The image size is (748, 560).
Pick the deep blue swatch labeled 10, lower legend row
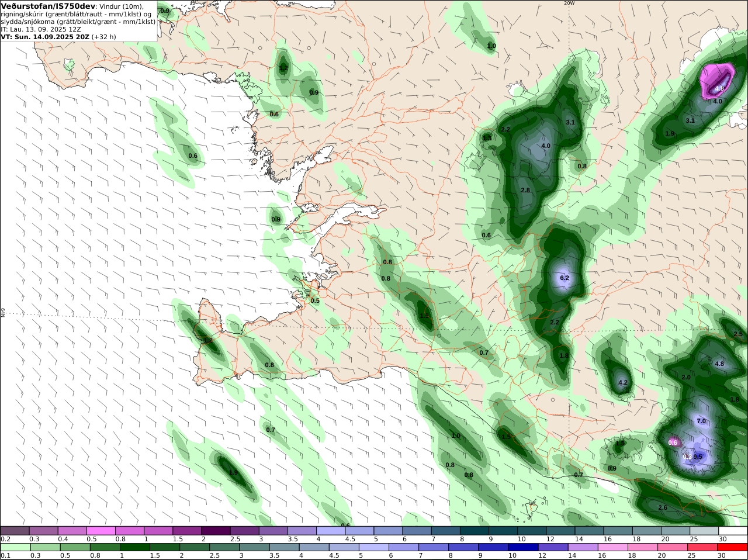[522, 547]
